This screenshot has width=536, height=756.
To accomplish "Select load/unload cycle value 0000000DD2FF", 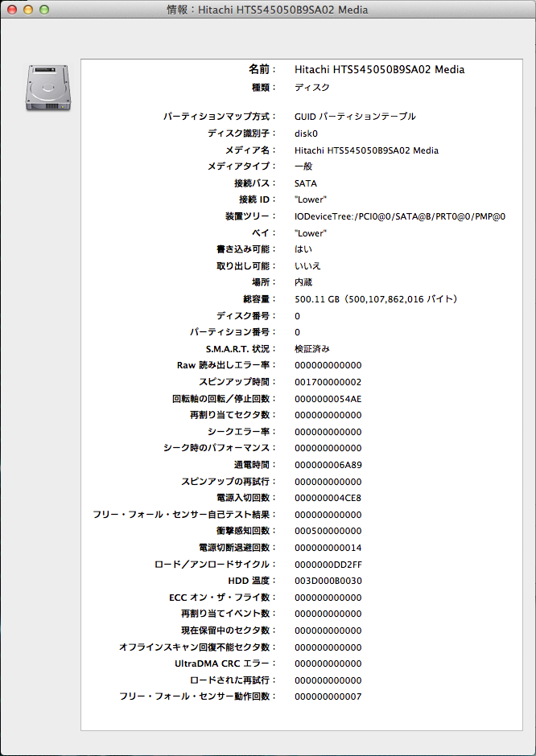I will click(x=328, y=565).
